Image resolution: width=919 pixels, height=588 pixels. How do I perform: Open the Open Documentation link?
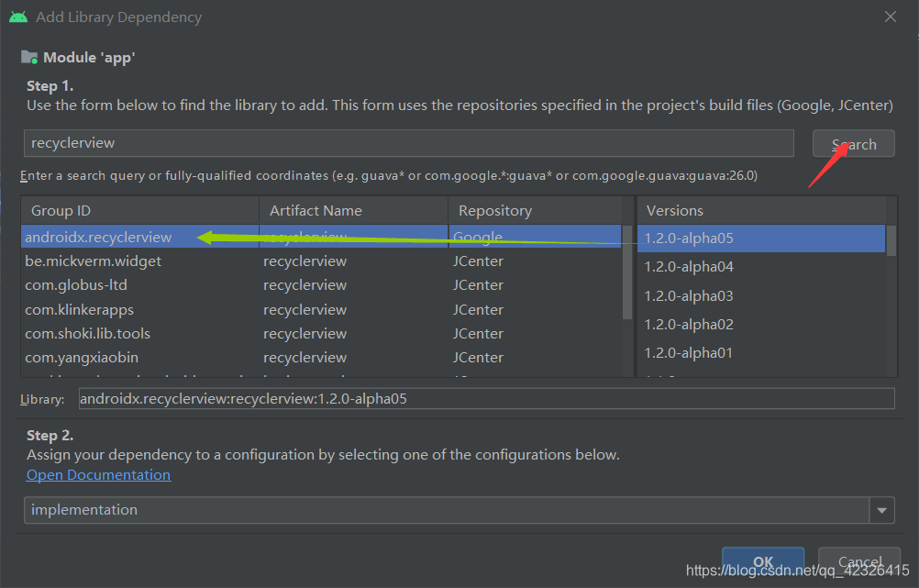tap(98, 475)
